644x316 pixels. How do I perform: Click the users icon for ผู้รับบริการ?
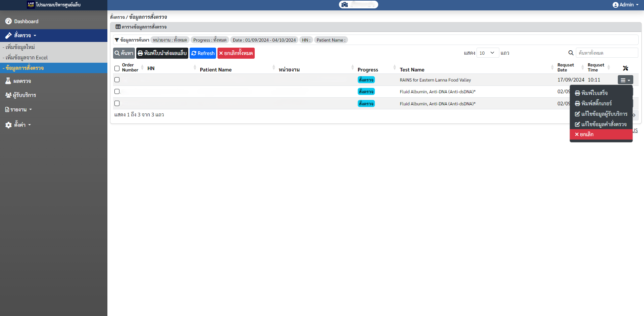(x=8, y=95)
